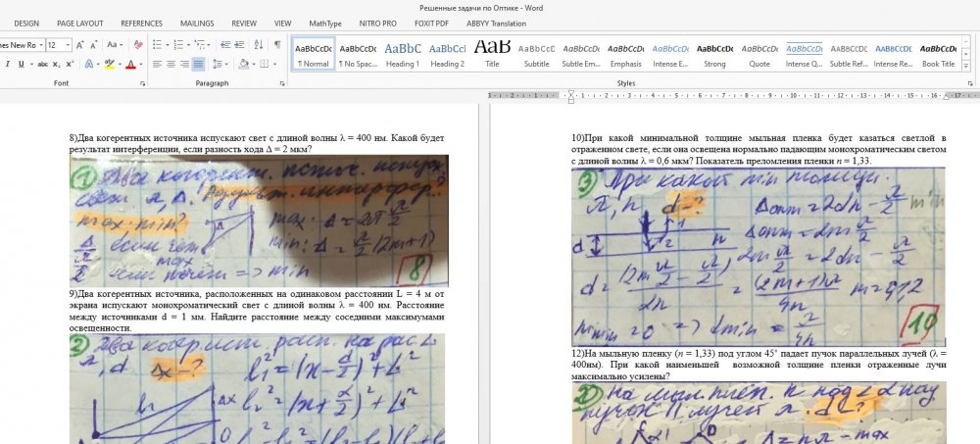Apply superscript formatting
The image size is (980, 444).
coord(70,65)
